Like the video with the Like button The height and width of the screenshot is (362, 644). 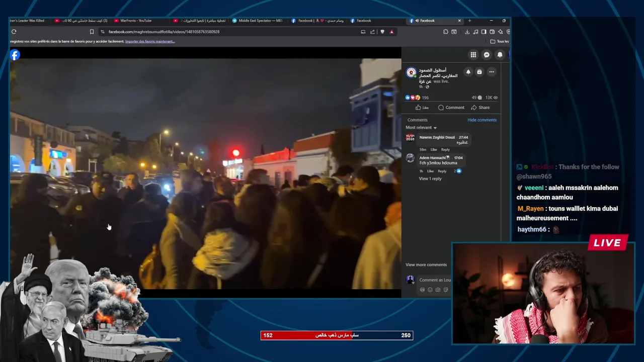point(422,108)
